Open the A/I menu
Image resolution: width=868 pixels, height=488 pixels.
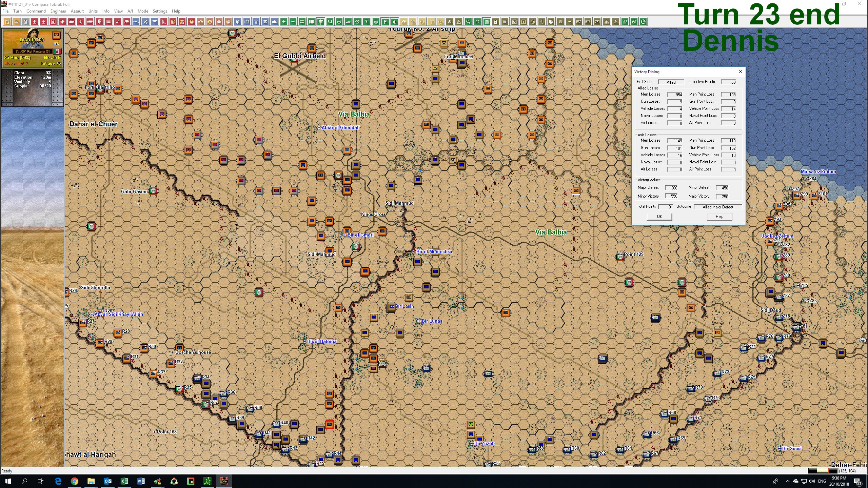point(130,11)
